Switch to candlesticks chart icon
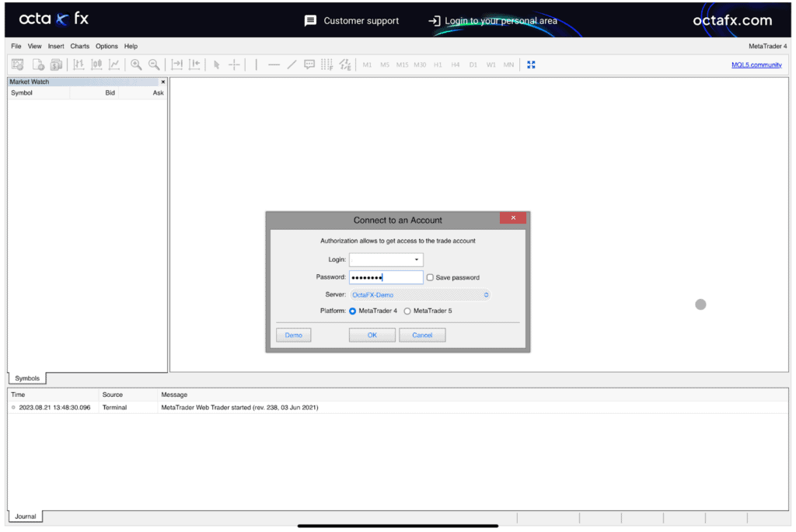 click(96, 64)
